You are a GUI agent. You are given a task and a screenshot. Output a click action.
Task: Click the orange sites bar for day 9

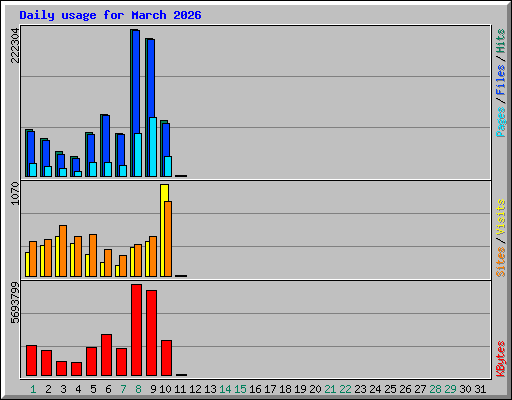point(153,256)
